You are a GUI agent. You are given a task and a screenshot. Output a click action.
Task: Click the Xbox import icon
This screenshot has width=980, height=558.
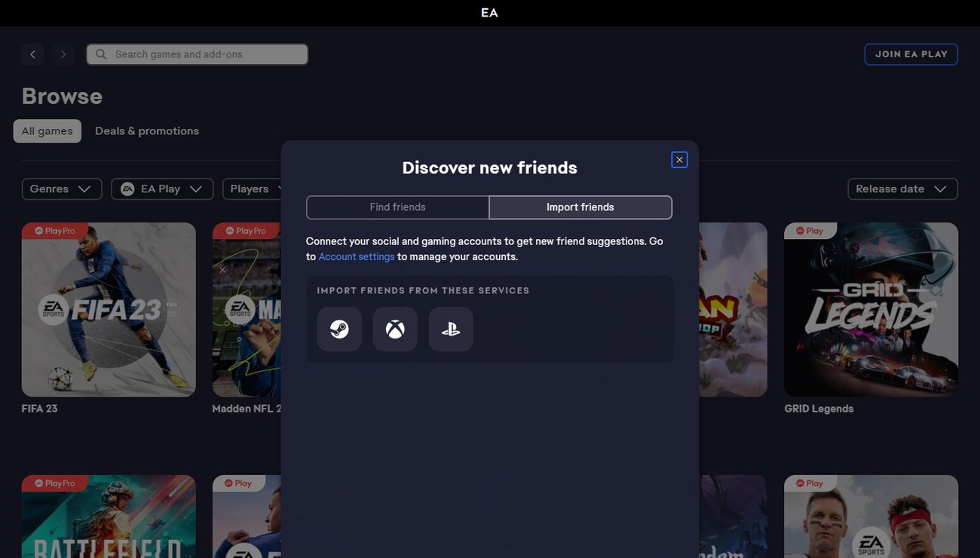395,329
